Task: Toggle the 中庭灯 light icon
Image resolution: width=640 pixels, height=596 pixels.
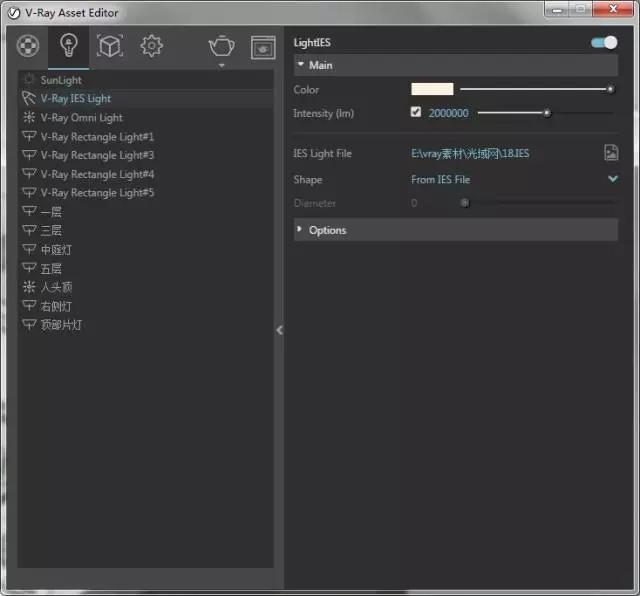Action: tap(29, 248)
